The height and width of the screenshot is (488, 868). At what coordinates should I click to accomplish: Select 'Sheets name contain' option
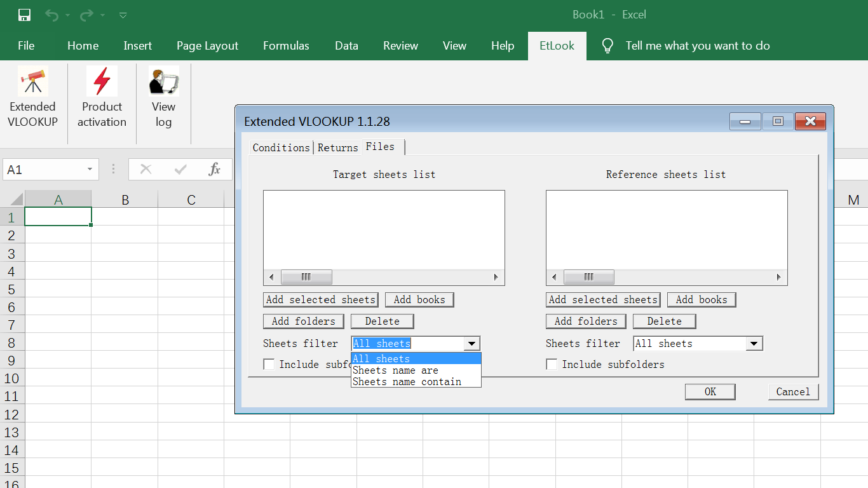click(416, 382)
